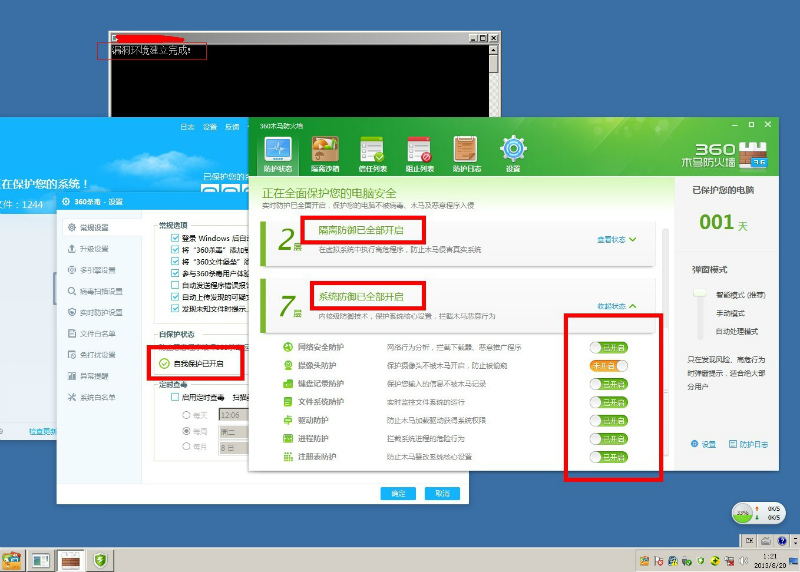
Task: Toggle the 文件系统防护 switch
Action: (x=609, y=403)
